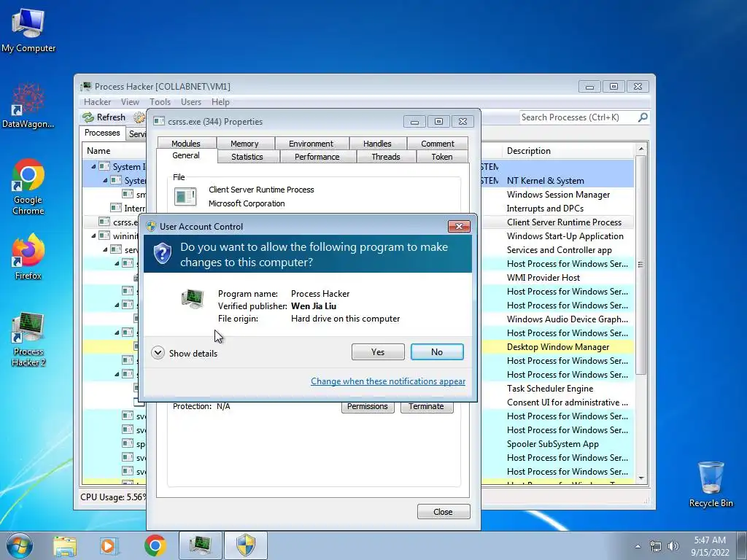Switch to Threads tab in Properties
Viewport: 747px width, 560px height.
(x=385, y=157)
